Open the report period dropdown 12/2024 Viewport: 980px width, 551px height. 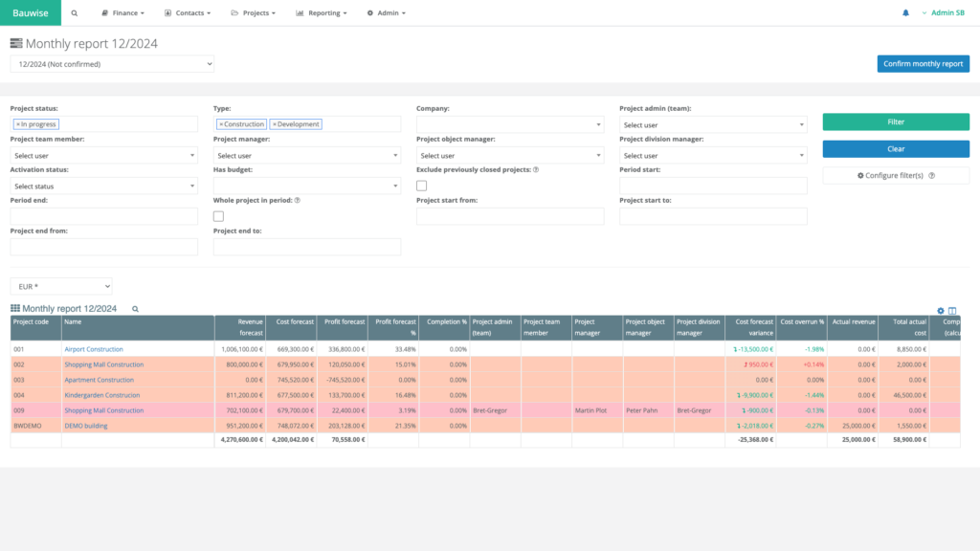tap(112, 64)
